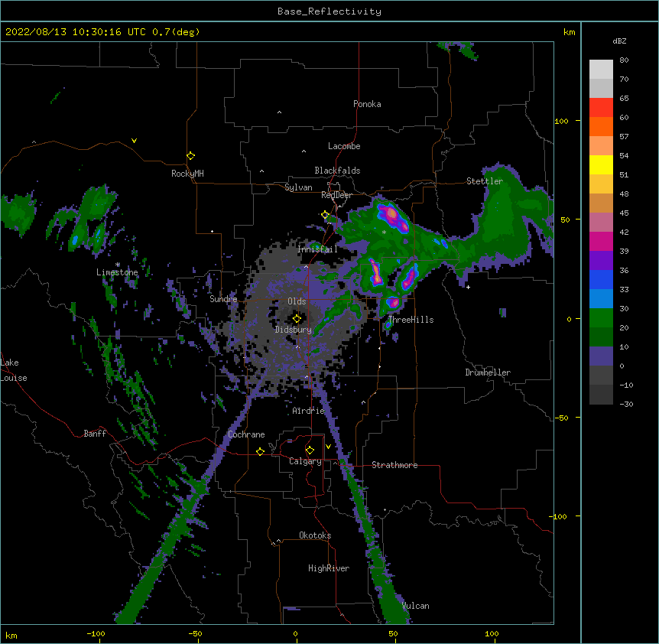Click the dBZ legend heading
This screenshot has height=644, width=659.
click(x=619, y=41)
